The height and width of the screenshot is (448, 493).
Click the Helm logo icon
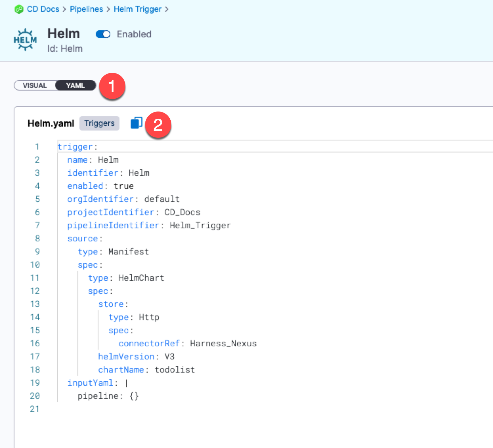pos(25,40)
